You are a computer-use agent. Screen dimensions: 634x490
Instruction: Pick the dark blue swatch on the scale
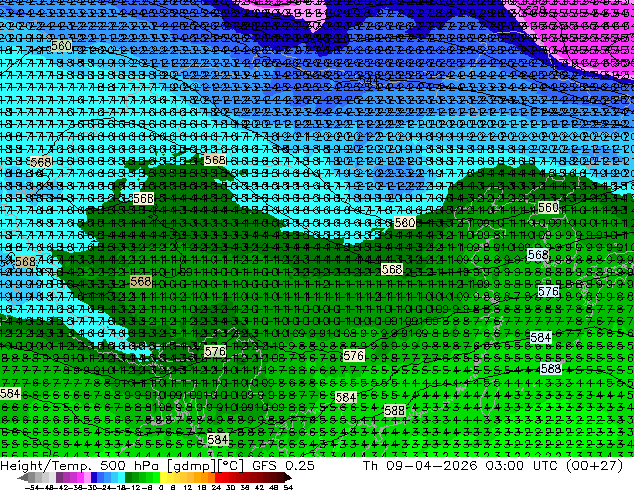coord(94,477)
